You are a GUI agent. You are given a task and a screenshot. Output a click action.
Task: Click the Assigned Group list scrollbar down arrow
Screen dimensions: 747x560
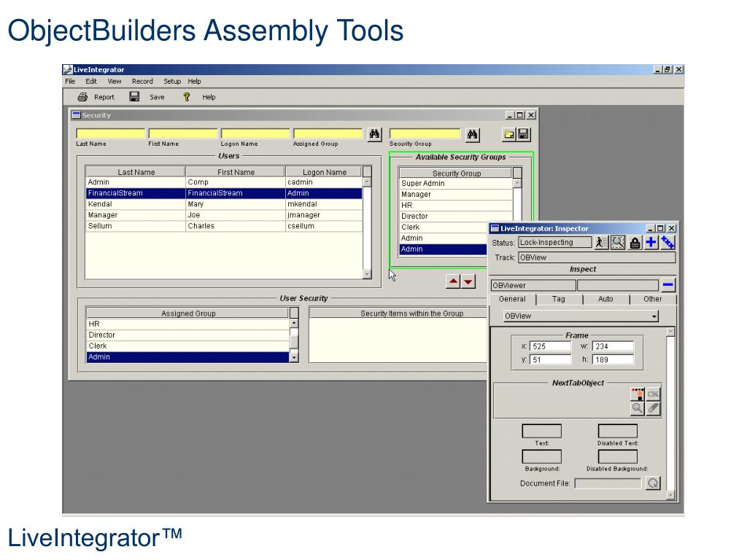[294, 357]
